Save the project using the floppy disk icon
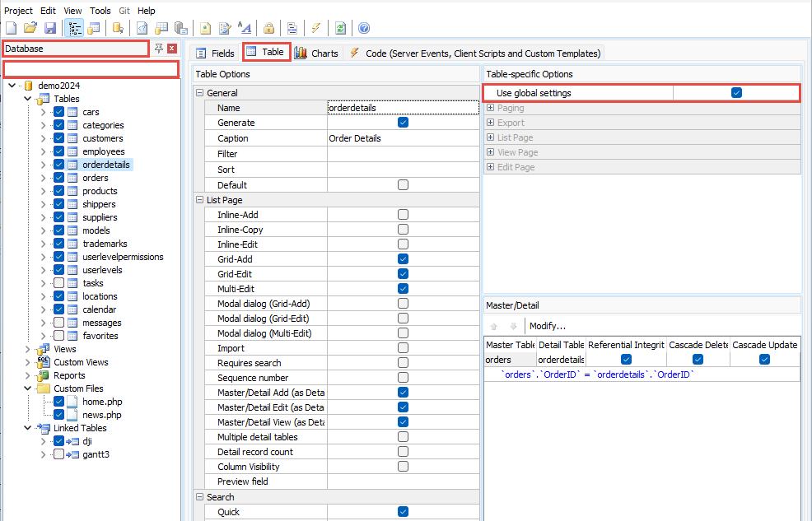 [50, 29]
